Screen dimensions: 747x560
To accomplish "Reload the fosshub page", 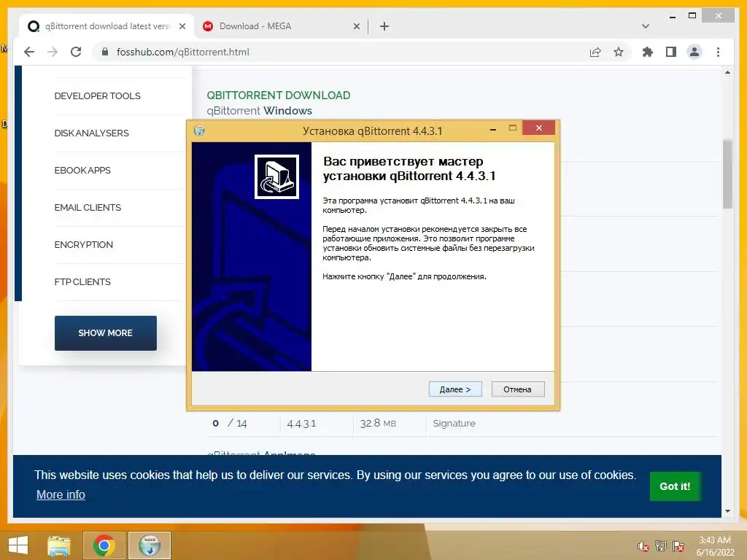I will point(76,52).
